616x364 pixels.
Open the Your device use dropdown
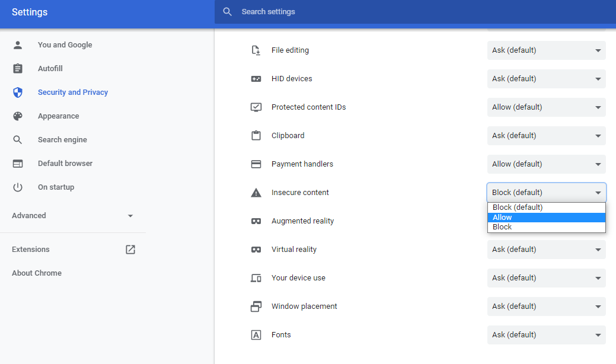point(547,278)
